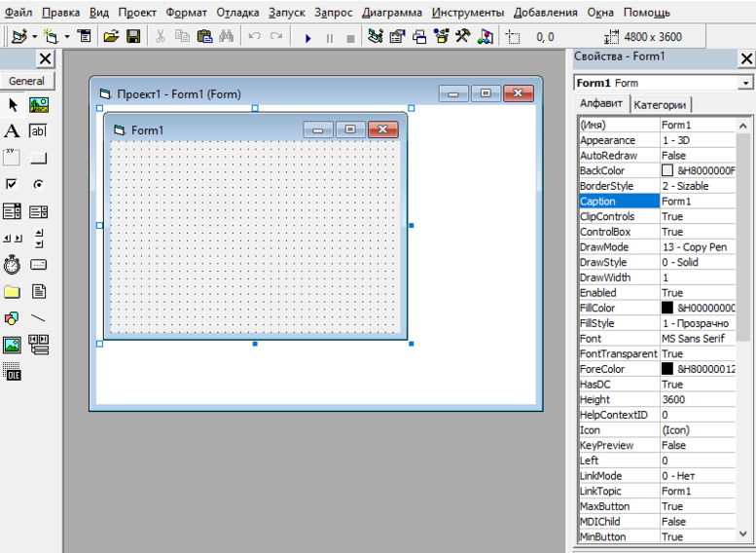Open the Добавления menu
The height and width of the screenshot is (553, 756).
click(x=545, y=13)
